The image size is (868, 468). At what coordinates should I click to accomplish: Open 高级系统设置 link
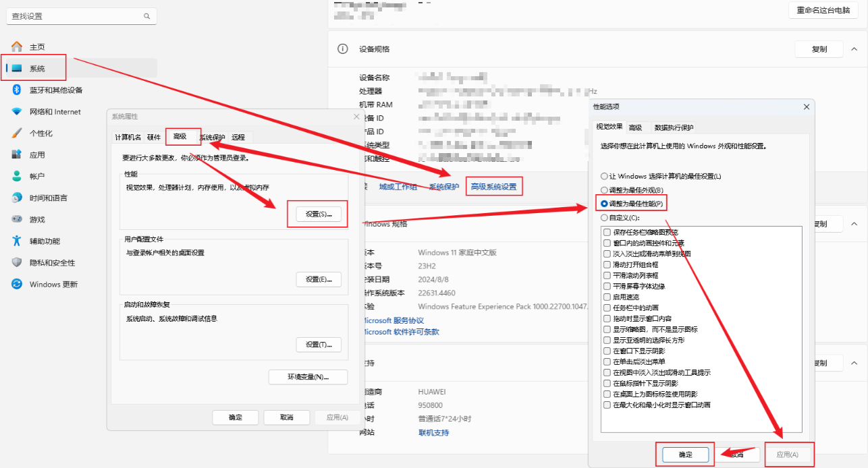[x=493, y=187]
